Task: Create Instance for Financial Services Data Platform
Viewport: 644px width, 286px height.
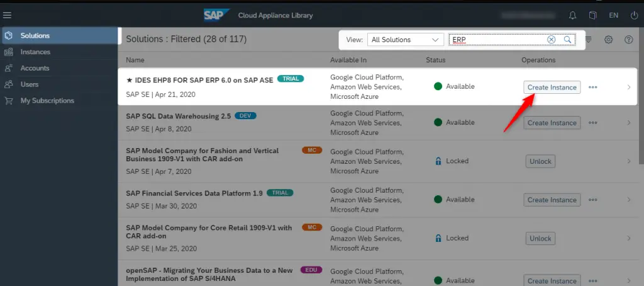Action: point(552,200)
